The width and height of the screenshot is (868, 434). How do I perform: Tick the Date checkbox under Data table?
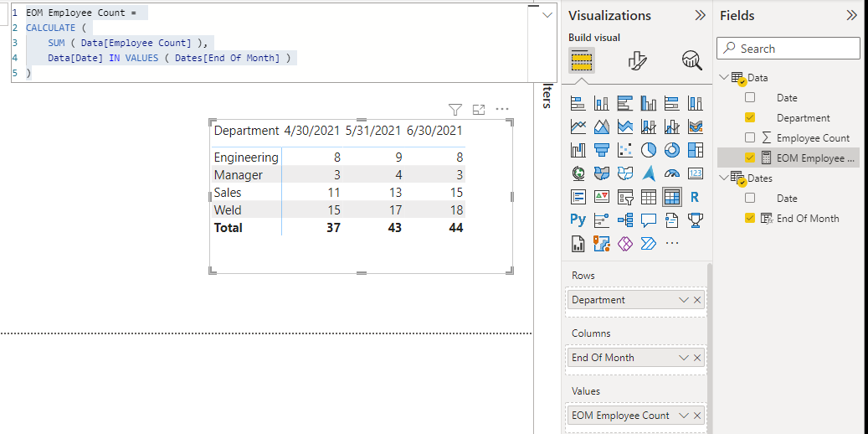(750, 97)
